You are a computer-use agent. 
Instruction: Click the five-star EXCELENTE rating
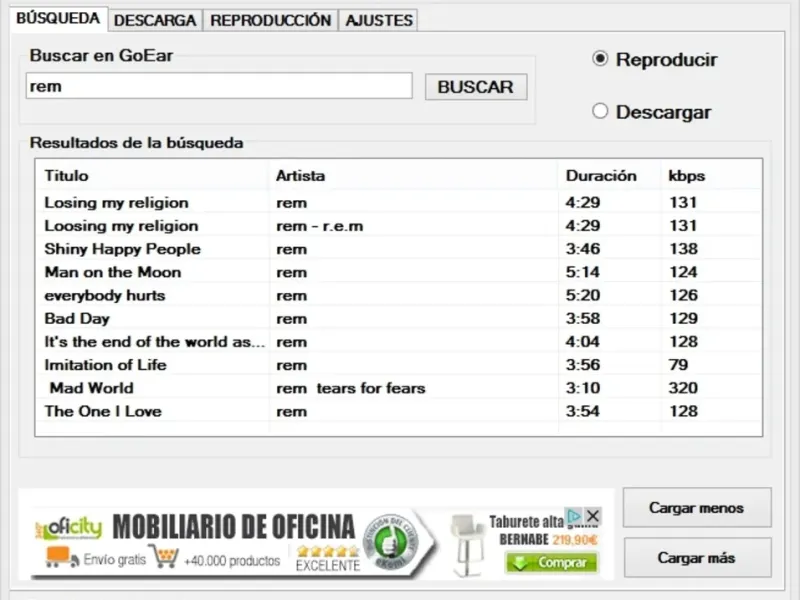328,559
